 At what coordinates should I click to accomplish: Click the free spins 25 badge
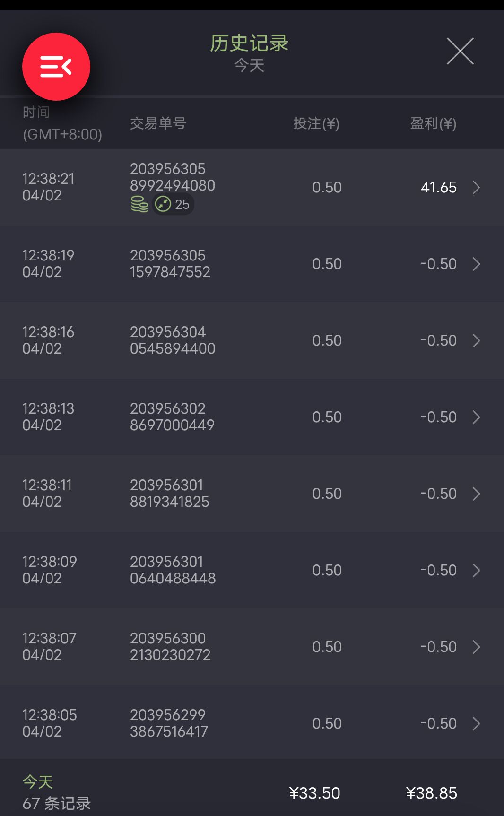pyautogui.click(x=173, y=204)
